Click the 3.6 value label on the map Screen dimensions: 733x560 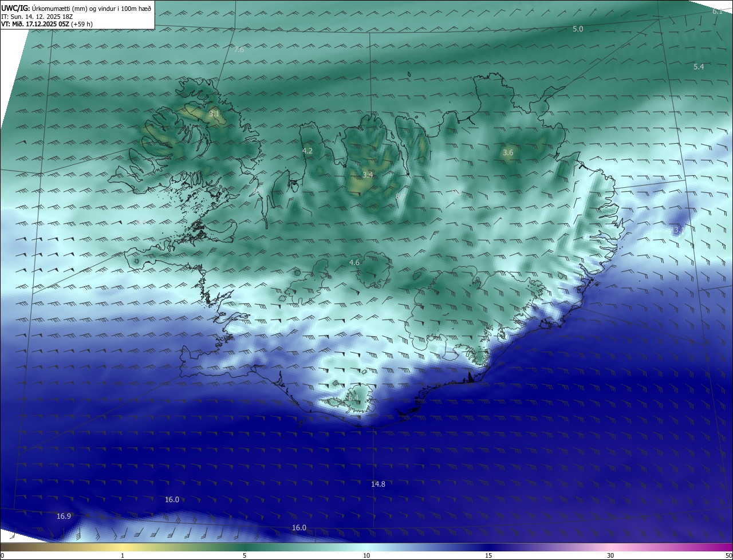pos(508,152)
